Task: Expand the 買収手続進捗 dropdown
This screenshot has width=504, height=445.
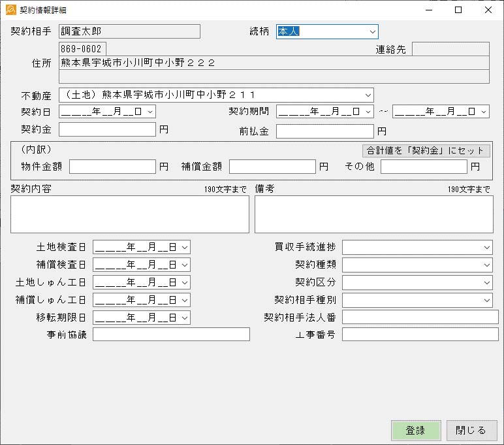Action: [487, 247]
